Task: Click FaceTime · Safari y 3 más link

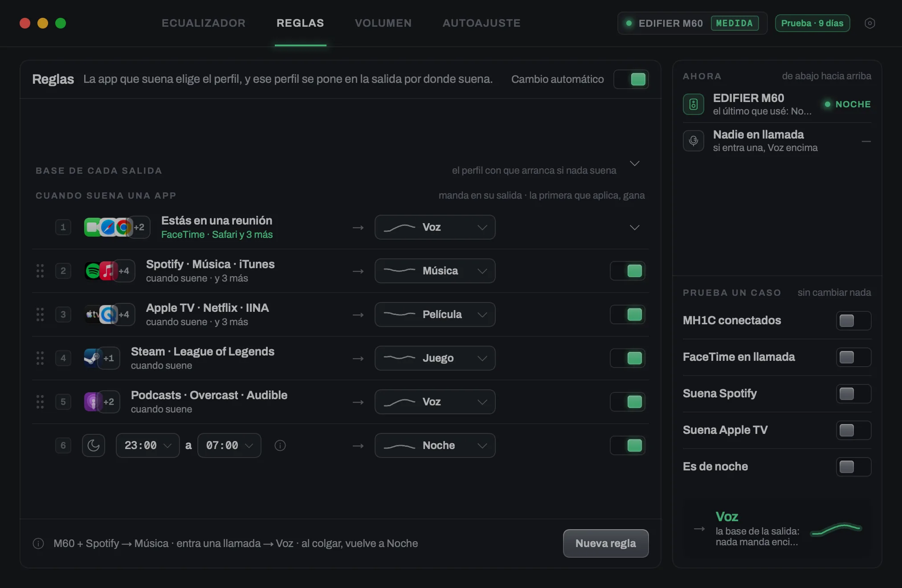Action: point(217,235)
